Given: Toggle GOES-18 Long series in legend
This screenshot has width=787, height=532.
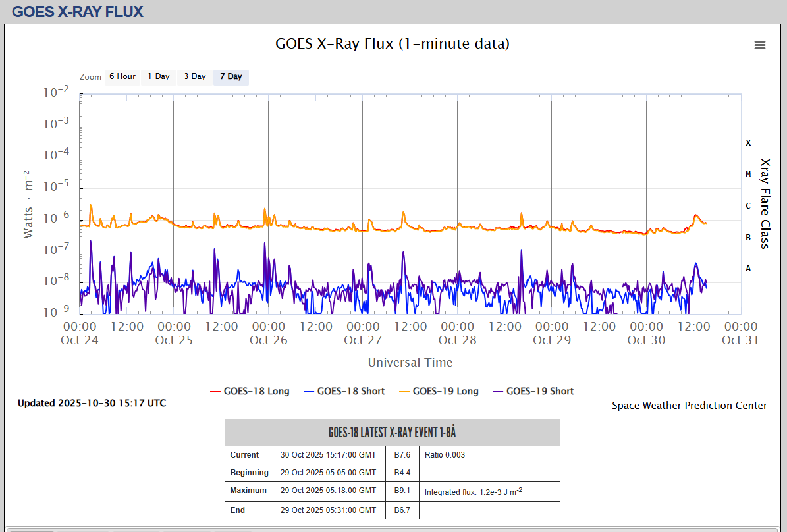Looking at the screenshot, I should pyautogui.click(x=250, y=391).
